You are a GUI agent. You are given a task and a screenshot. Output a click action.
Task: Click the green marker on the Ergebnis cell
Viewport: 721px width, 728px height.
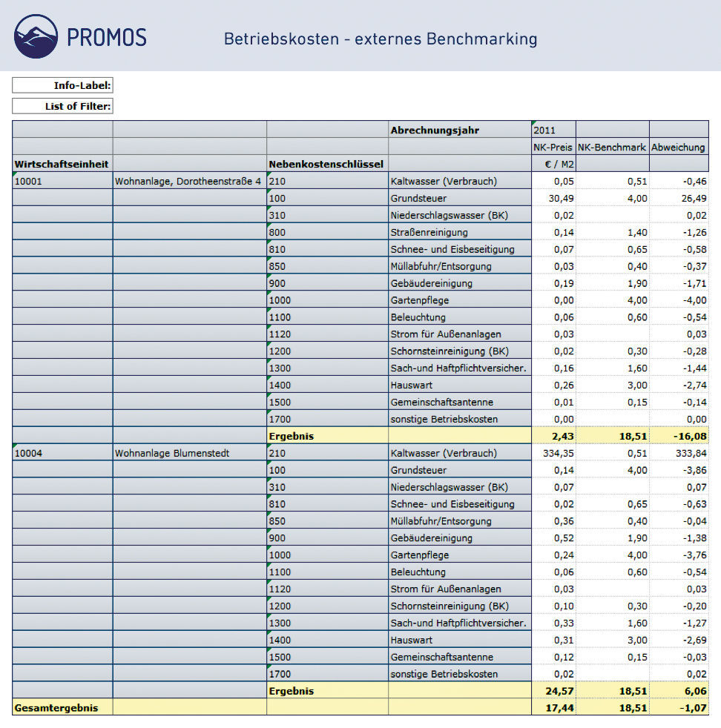pos(269,431)
